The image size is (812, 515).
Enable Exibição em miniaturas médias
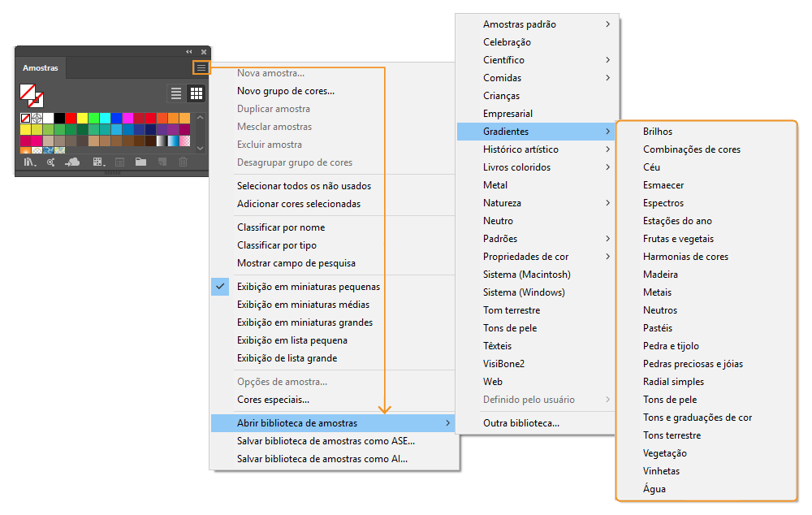[303, 305]
